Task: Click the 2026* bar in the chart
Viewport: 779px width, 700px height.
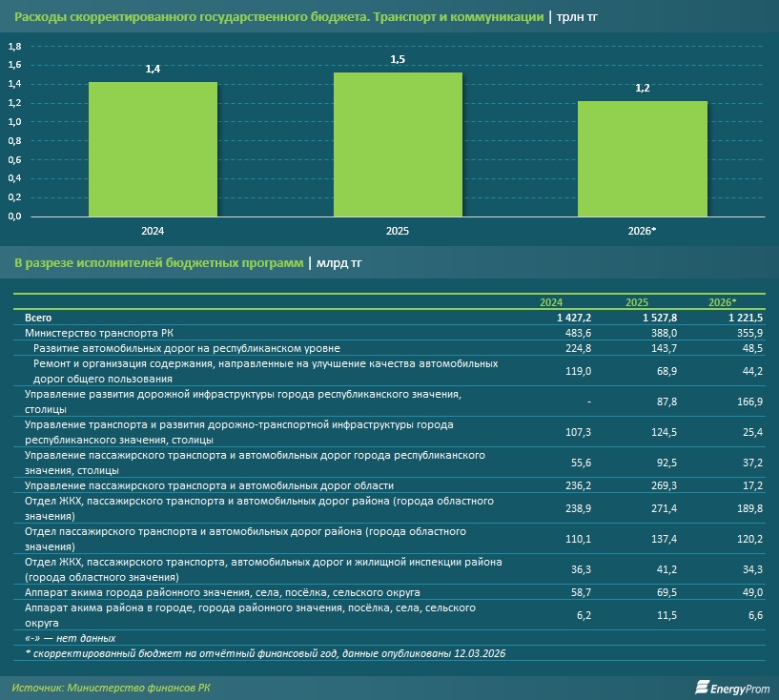Action: (642, 158)
